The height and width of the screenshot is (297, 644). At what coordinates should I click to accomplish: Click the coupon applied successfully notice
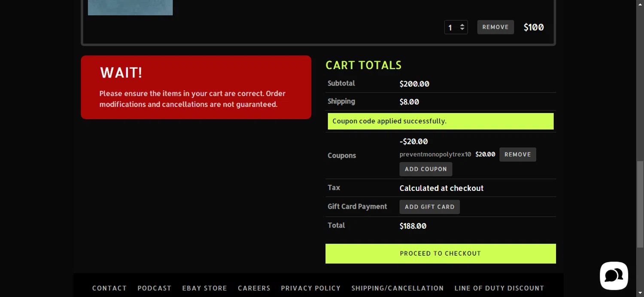[x=440, y=121]
